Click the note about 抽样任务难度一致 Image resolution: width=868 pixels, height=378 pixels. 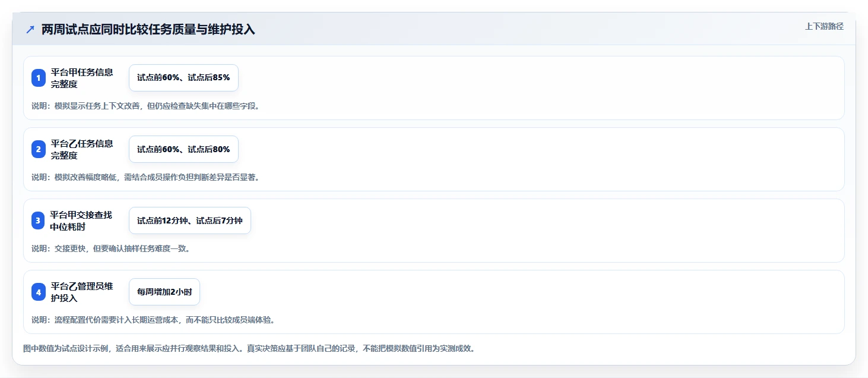click(111, 248)
